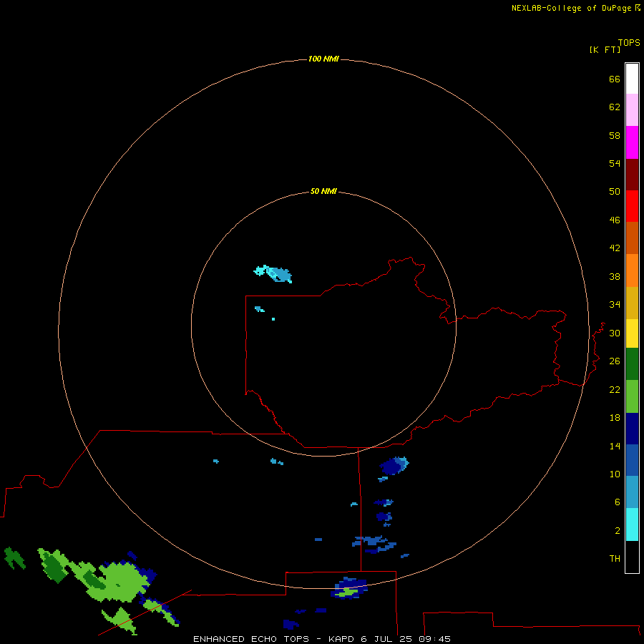The height and width of the screenshot is (644, 644).
Task: Click the legend value "38"
Action: (615, 276)
